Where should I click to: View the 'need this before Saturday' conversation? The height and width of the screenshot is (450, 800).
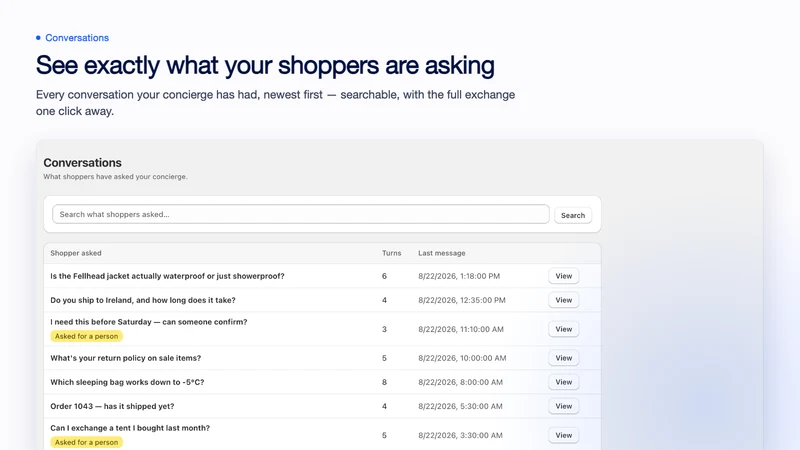click(563, 329)
